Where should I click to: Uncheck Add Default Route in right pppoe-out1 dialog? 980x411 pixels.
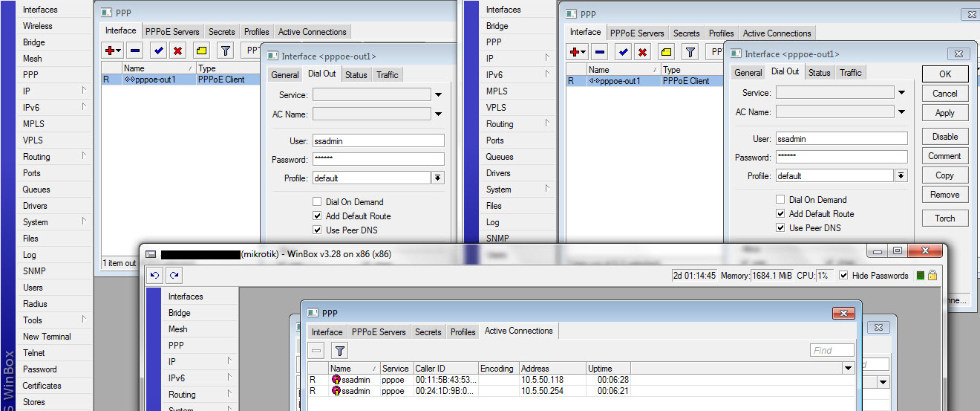pos(780,214)
